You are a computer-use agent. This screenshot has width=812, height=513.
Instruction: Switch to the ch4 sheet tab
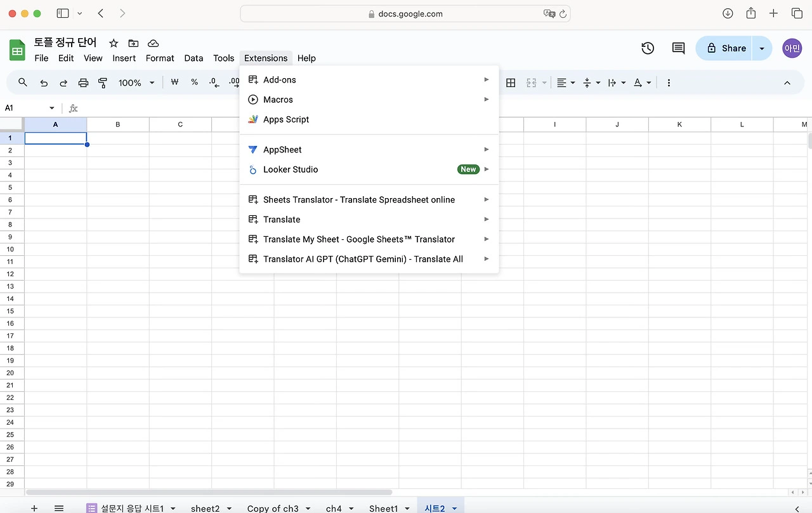334,509
